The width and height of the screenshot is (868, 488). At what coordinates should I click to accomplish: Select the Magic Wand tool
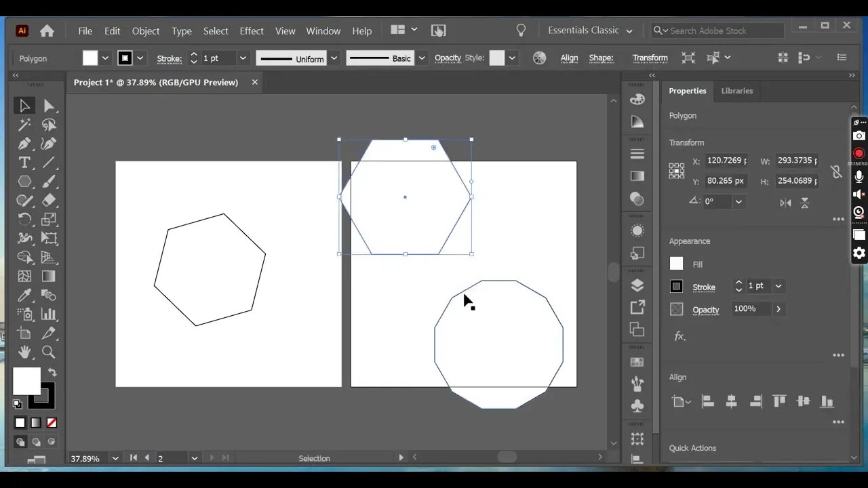[x=24, y=125]
